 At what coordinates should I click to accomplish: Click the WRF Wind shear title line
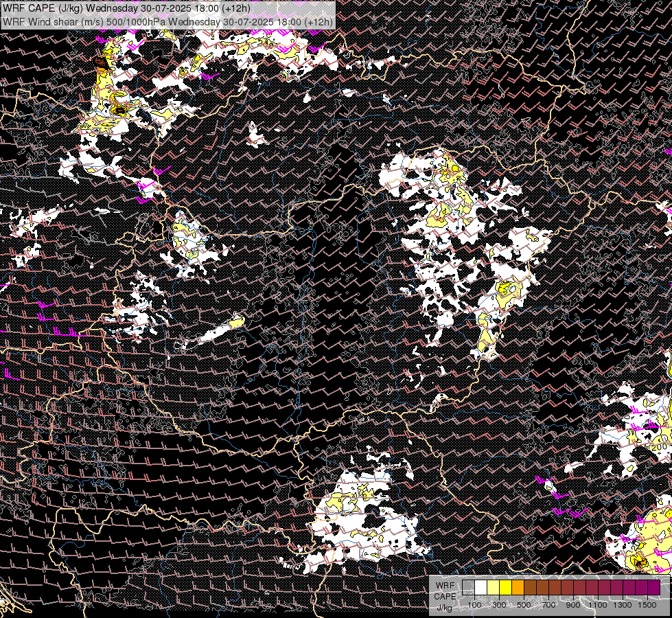pyautogui.click(x=167, y=22)
